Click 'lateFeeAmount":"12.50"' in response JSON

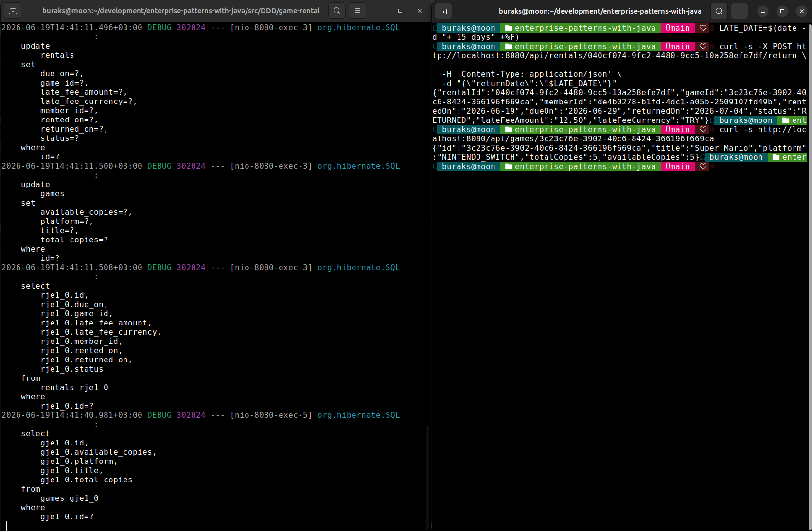(531, 120)
